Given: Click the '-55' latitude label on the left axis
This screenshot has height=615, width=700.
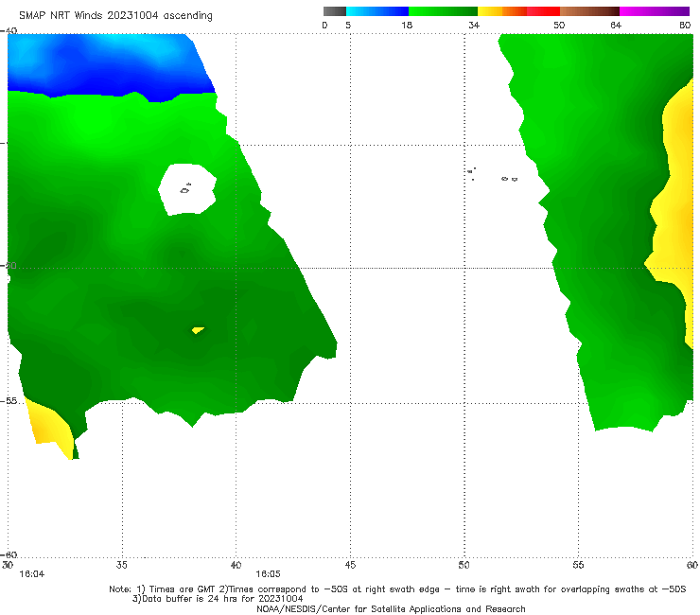Looking at the screenshot, I should click(x=9, y=401).
